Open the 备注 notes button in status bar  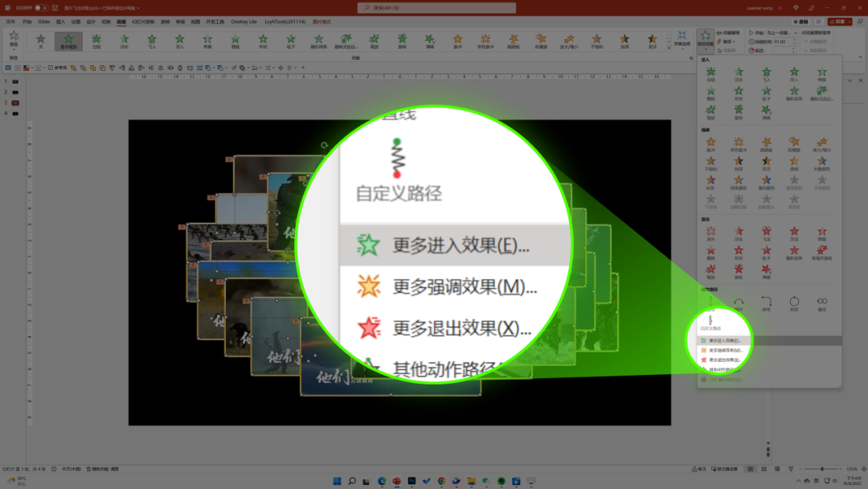699,469
